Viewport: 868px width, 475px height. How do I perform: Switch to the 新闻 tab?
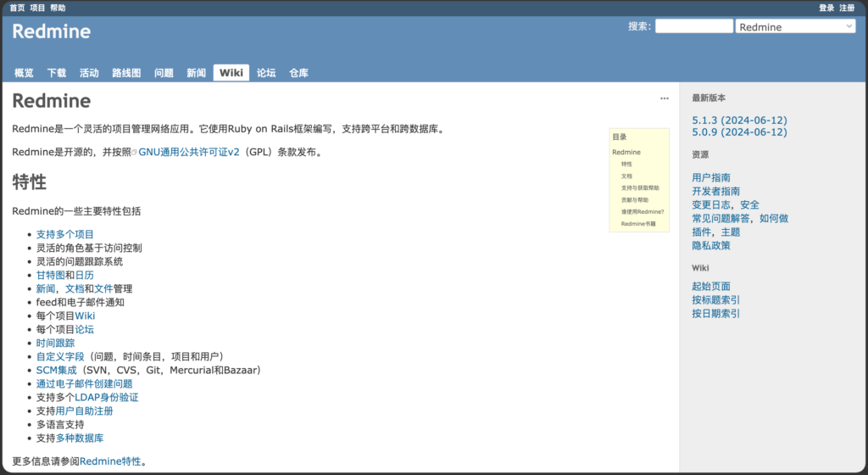197,73
